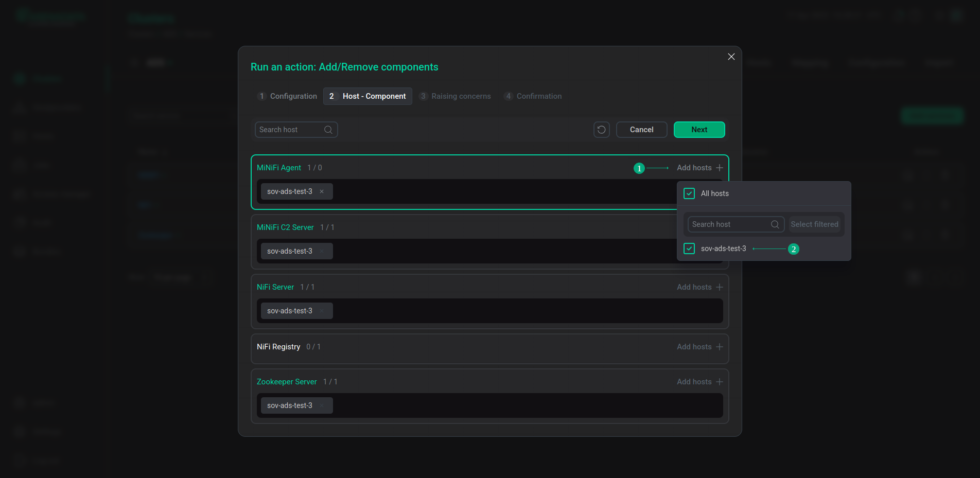Screen dimensions: 980x478
Task: Click the NiFi Server component title
Action: pos(275,287)
